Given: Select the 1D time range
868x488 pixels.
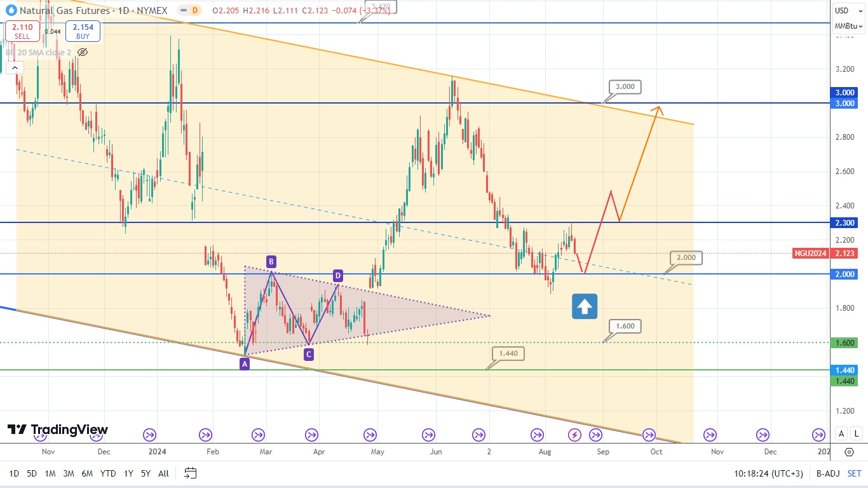Looking at the screenshot, I should tap(14, 473).
